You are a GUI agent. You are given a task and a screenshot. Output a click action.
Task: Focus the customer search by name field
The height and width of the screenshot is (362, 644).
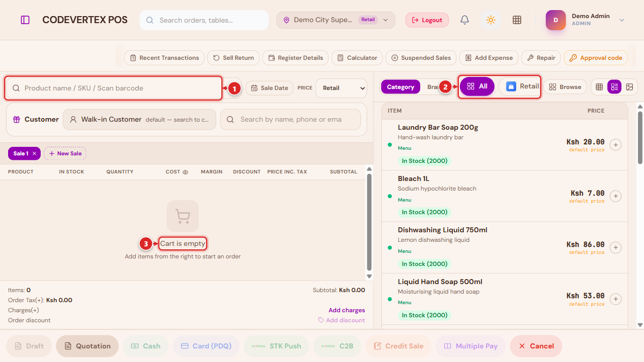coord(290,120)
